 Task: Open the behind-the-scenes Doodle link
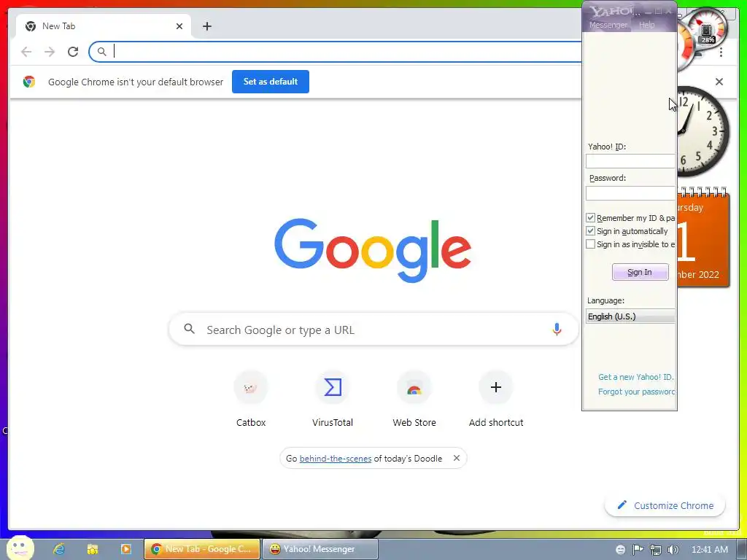click(336, 459)
